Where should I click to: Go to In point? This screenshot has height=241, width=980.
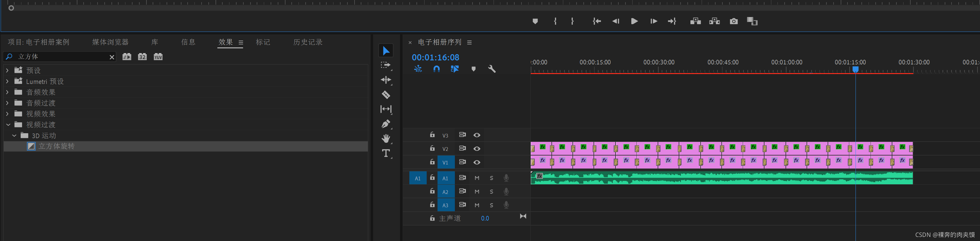click(x=597, y=21)
